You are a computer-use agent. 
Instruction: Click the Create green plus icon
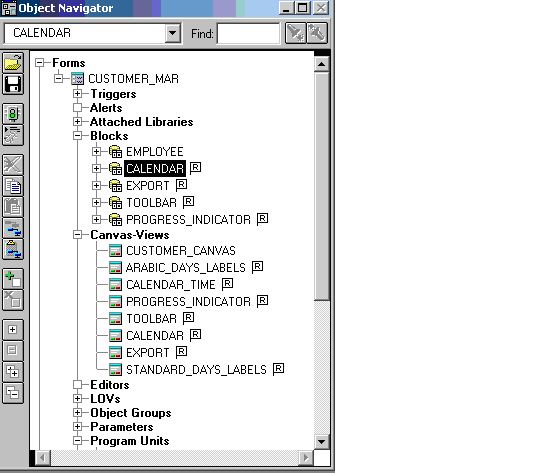click(13, 279)
